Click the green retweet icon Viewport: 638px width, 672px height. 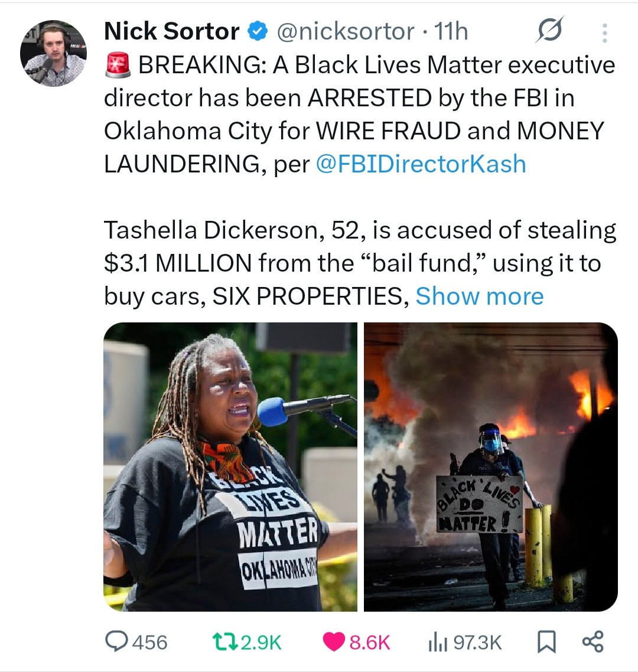point(226,642)
